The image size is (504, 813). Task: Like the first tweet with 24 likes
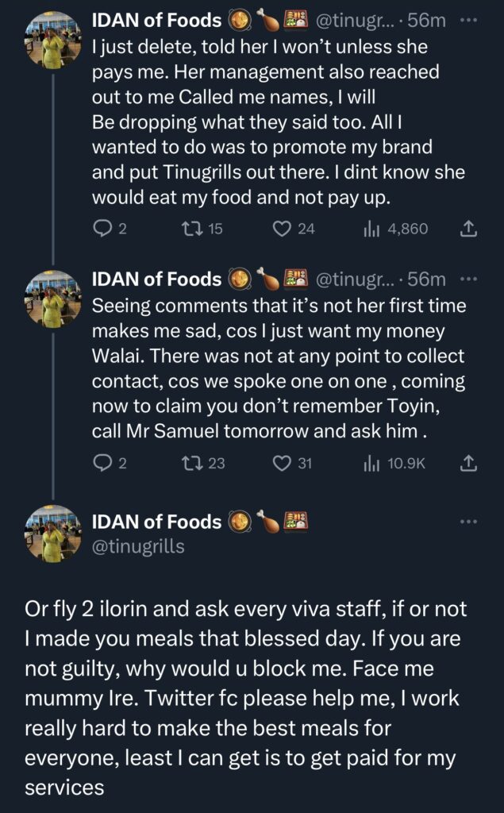[282, 229]
